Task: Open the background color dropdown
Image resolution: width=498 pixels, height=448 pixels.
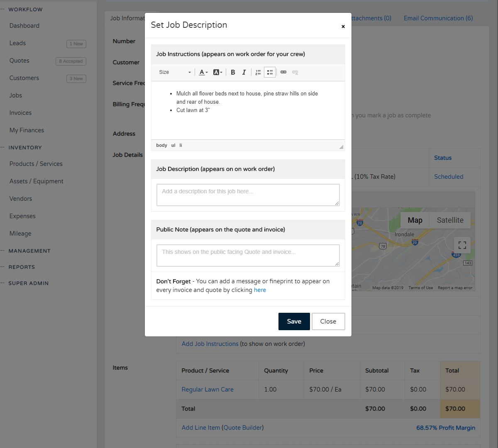Action: (x=217, y=72)
